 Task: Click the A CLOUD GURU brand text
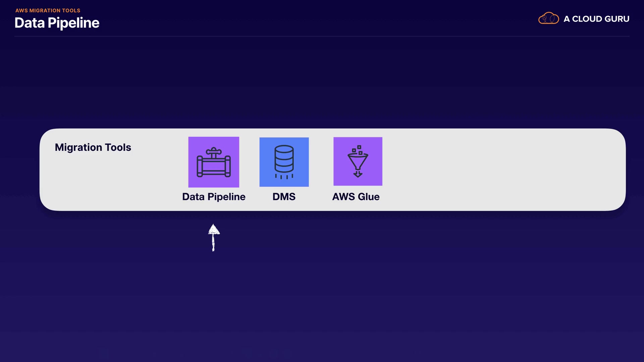(x=596, y=19)
